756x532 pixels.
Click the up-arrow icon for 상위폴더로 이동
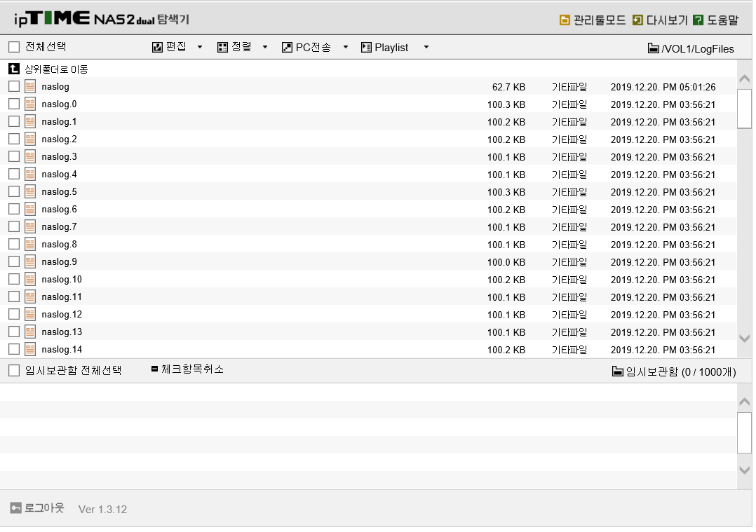coord(14,69)
